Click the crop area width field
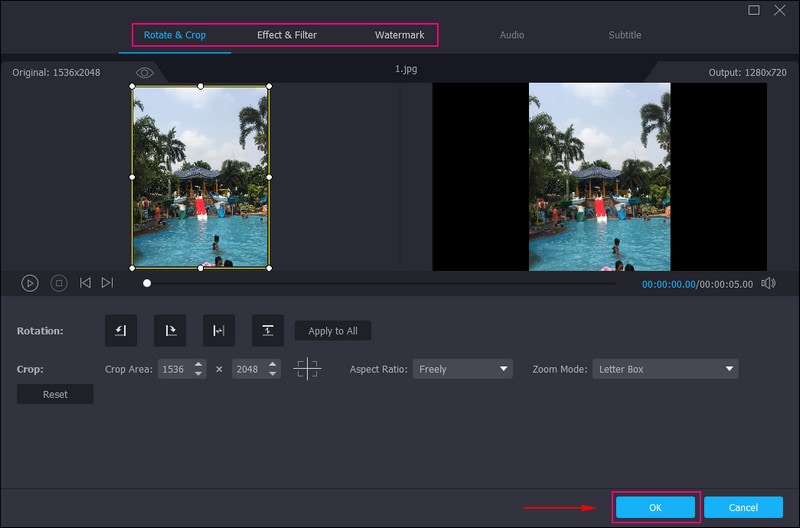800x528 pixels. [x=173, y=369]
